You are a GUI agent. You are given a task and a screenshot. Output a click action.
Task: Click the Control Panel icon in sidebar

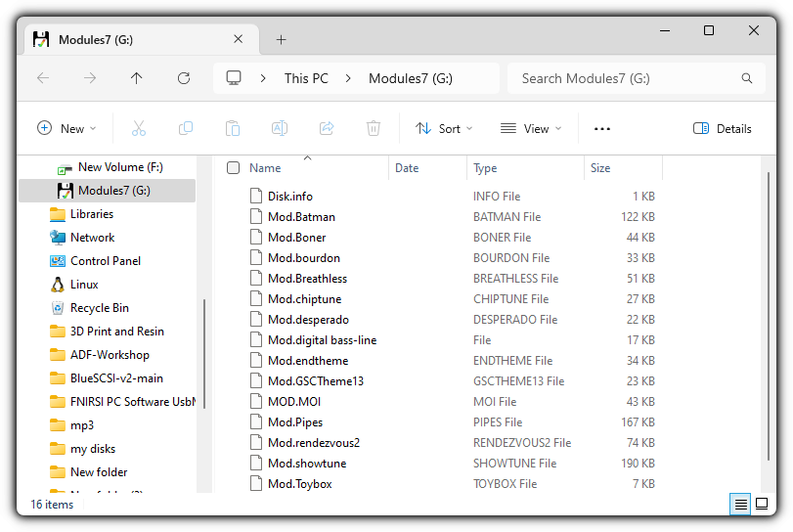tap(58, 261)
